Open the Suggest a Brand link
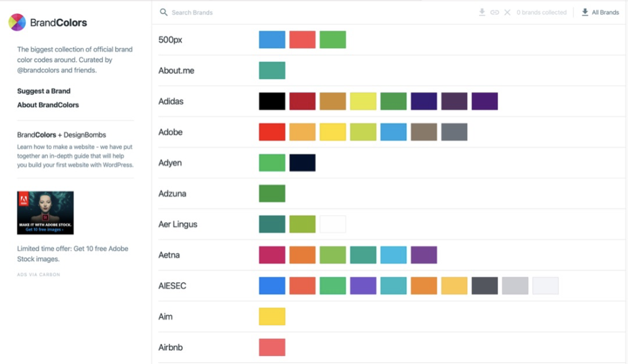 pos(44,91)
